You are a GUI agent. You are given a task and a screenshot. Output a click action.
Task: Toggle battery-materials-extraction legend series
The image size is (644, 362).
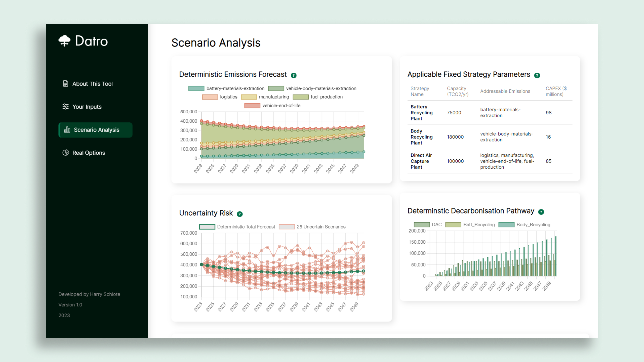click(x=235, y=88)
